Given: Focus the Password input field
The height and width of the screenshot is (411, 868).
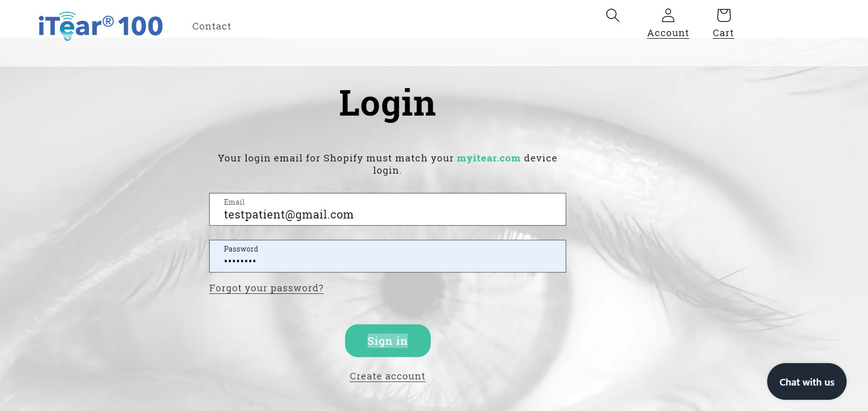Looking at the screenshot, I should [x=387, y=256].
